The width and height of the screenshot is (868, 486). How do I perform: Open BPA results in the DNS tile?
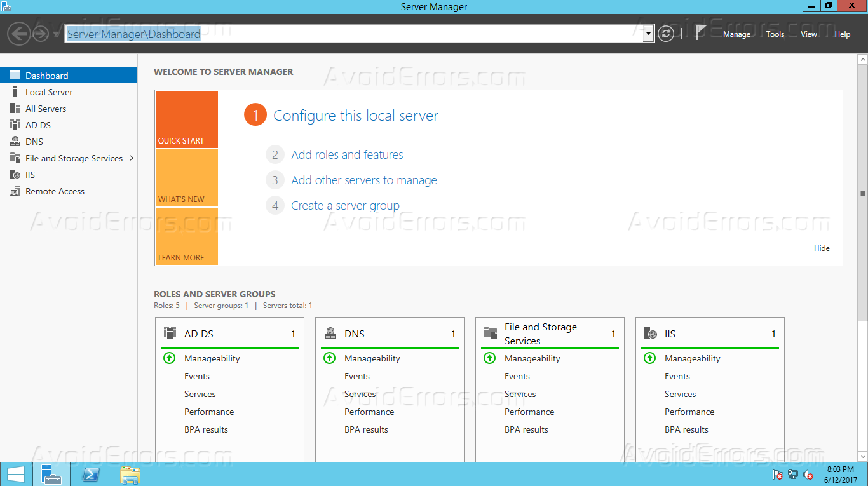tap(366, 429)
